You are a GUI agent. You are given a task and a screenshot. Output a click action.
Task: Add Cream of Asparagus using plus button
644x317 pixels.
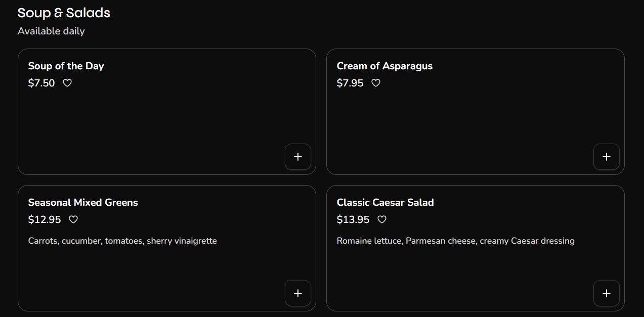coord(607,157)
